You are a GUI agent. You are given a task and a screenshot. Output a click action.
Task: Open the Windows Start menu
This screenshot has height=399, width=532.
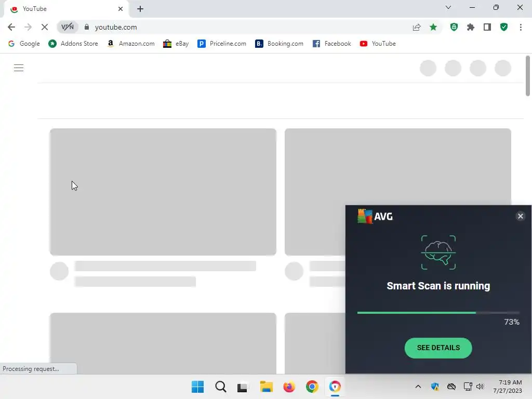(x=197, y=387)
